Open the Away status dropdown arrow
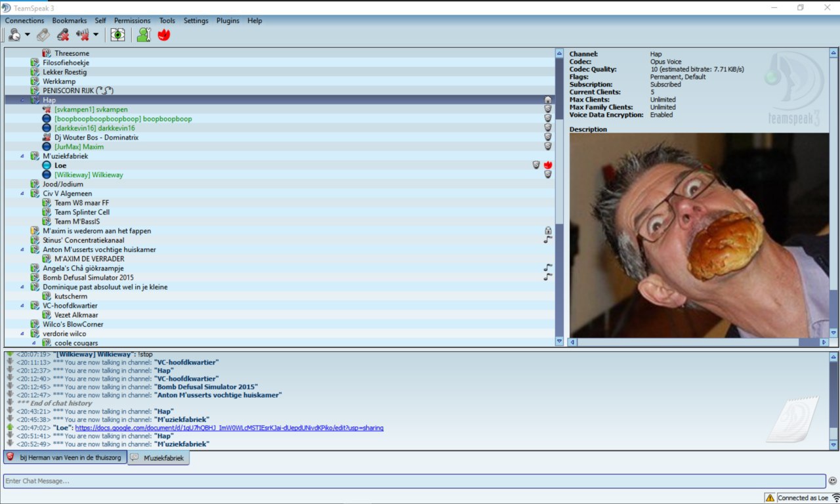 28,35
